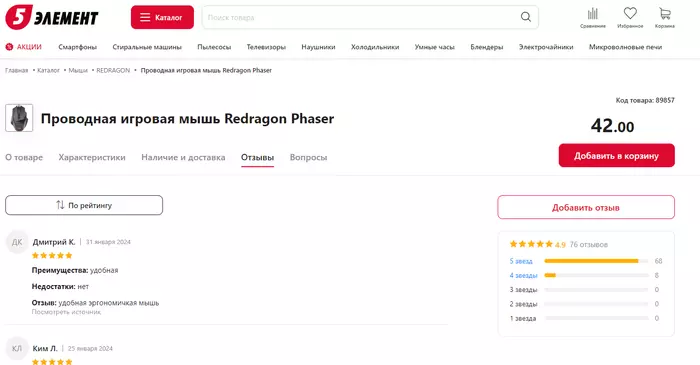This screenshot has width=700, height=365.
Task: Open the Сравнение comparison icon
Action: [592, 17]
